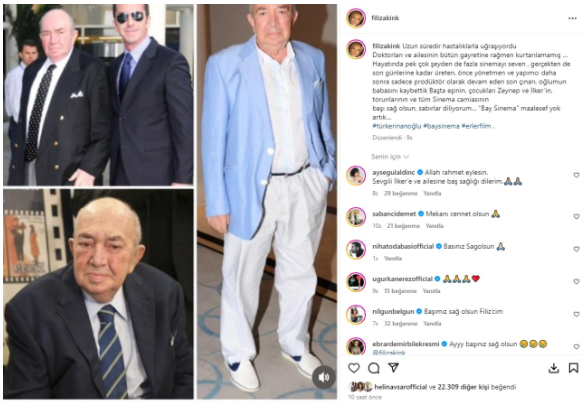The image size is (587, 402).
Task: Like aysegulaldinc's comment heart
Action: point(576,175)
